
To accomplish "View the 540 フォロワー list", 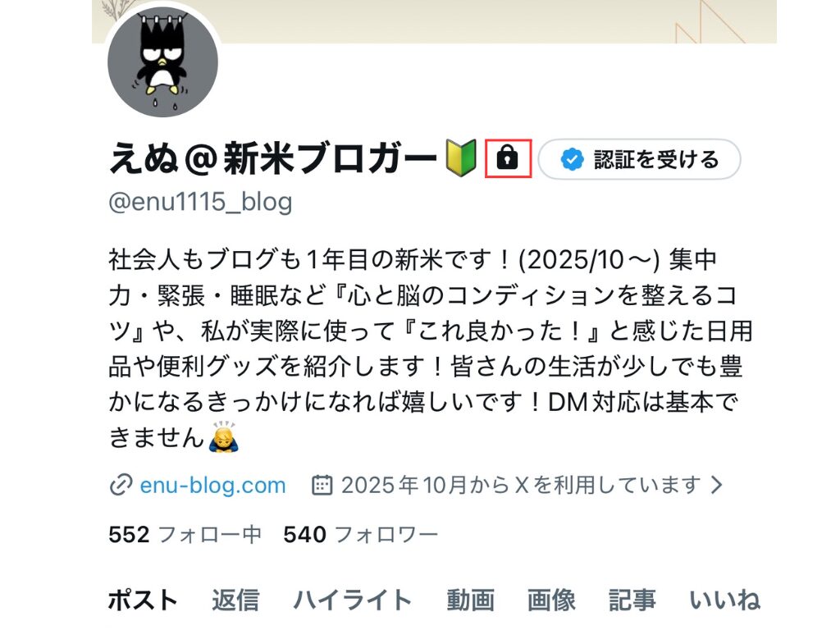I will (x=361, y=535).
